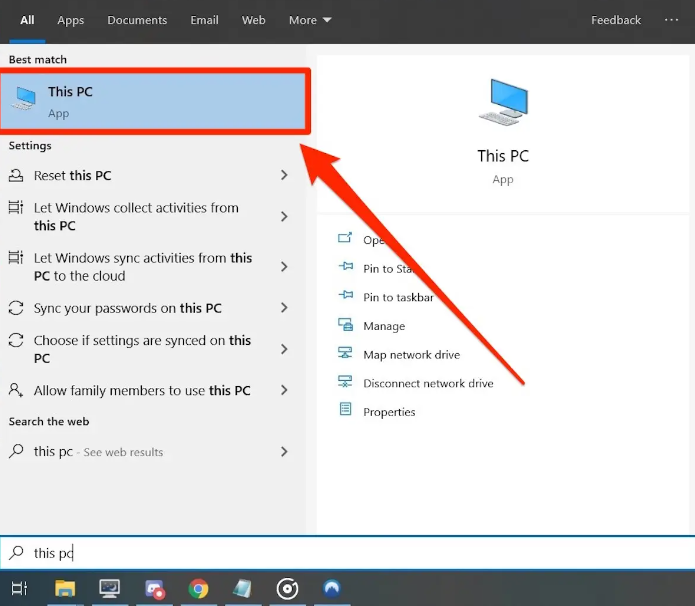Click the This PC monitor icon in best match
Screen dimensions: 695x606
24,98
